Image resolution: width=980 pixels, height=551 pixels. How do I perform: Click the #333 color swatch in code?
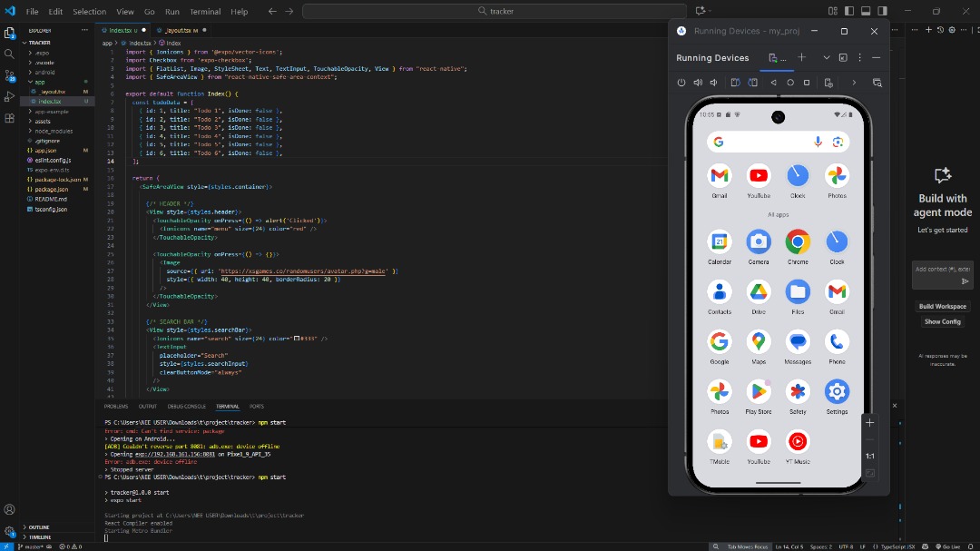pos(296,339)
